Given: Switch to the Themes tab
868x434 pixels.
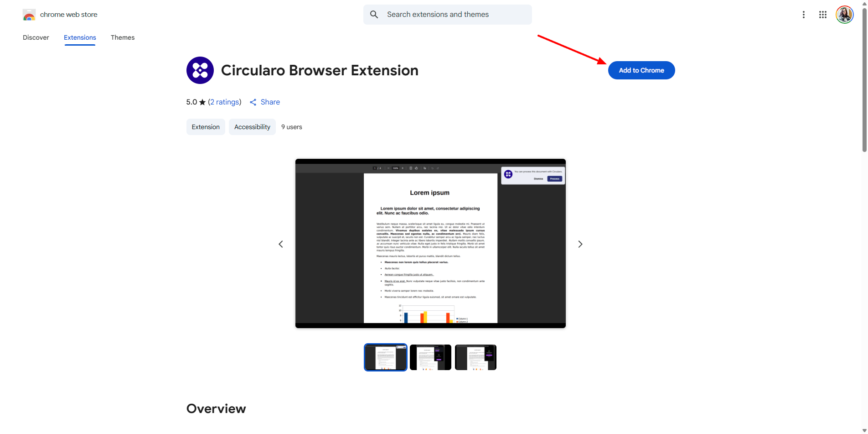Looking at the screenshot, I should [x=123, y=37].
